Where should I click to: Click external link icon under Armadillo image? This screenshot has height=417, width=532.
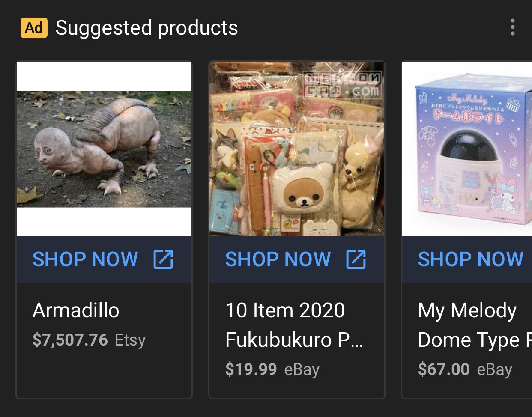pos(163,259)
